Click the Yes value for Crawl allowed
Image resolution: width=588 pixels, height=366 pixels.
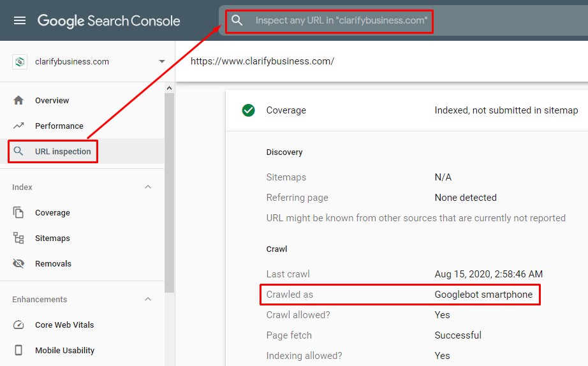442,314
